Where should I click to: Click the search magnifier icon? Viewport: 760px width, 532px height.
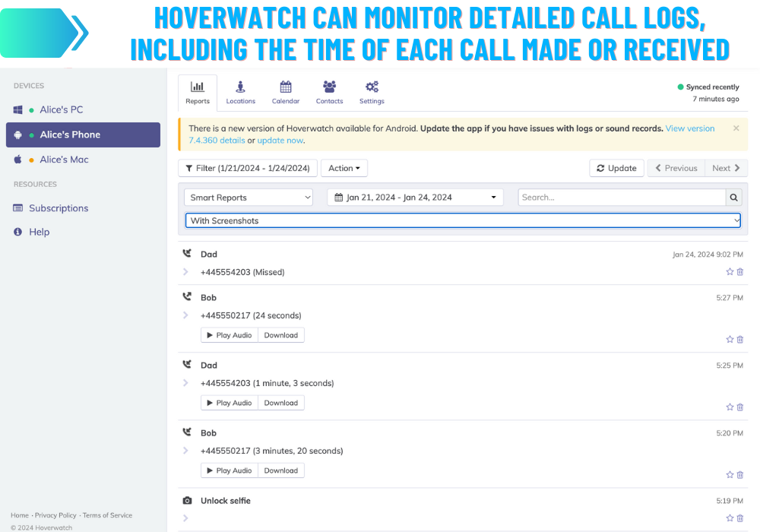pyautogui.click(x=733, y=197)
